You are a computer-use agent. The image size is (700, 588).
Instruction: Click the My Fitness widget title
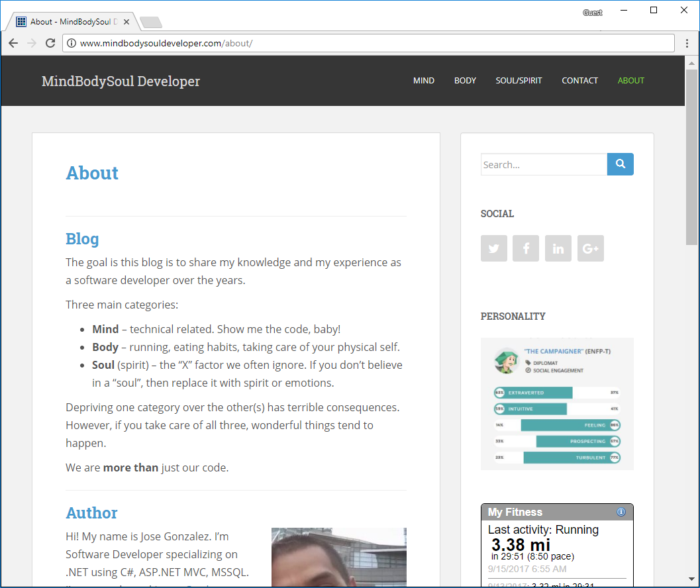pyautogui.click(x=515, y=512)
